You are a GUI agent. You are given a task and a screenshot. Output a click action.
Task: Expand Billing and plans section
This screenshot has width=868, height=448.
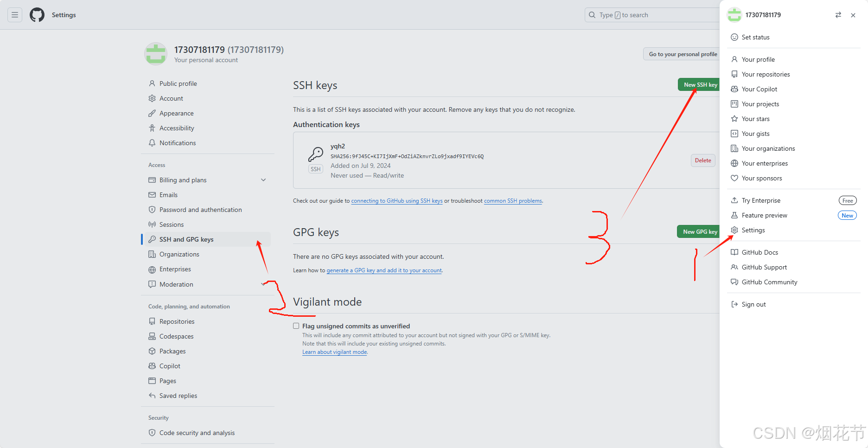[x=263, y=180]
